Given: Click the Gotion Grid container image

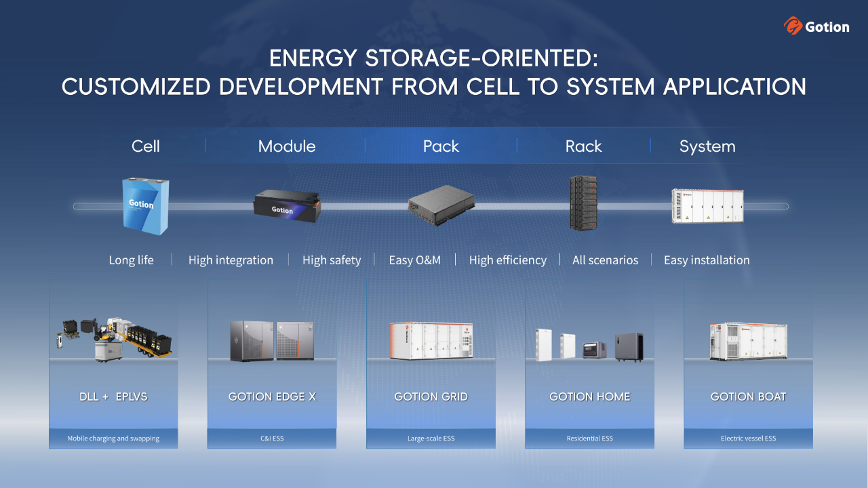Looking at the screenshot, I should 431,340.
